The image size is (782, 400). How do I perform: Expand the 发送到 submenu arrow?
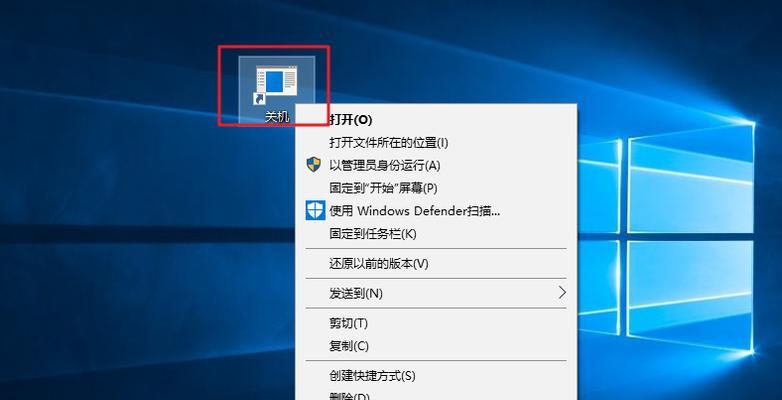[562, 293]
